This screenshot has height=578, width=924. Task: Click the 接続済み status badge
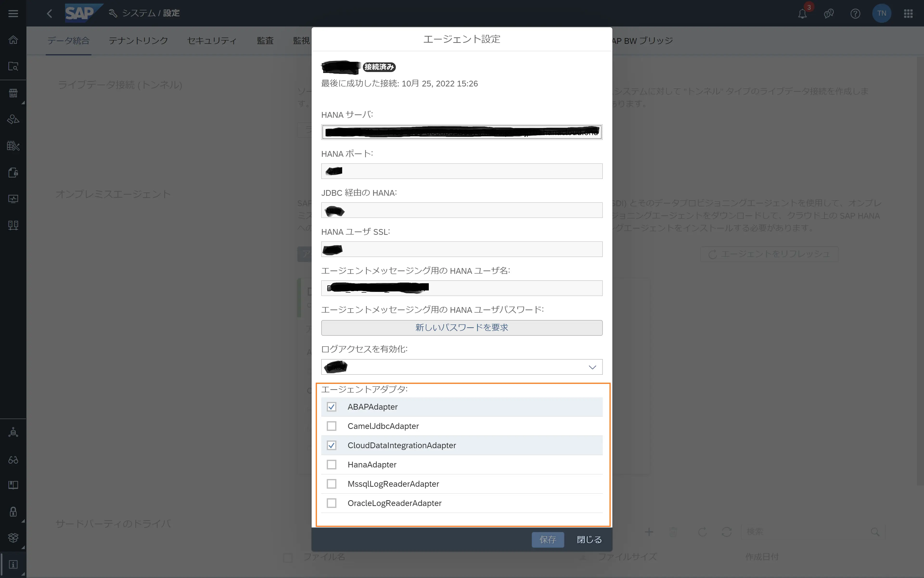379,67
